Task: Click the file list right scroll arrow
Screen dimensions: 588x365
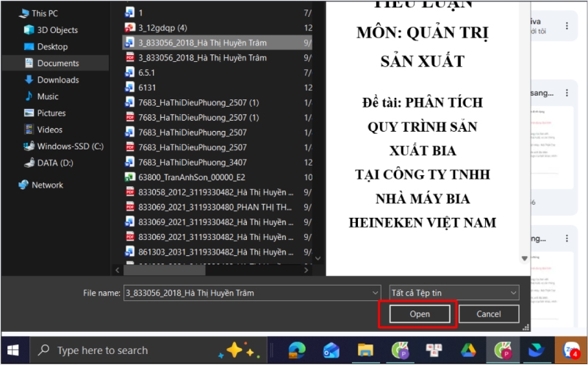Action: click(x=306, y=270)
